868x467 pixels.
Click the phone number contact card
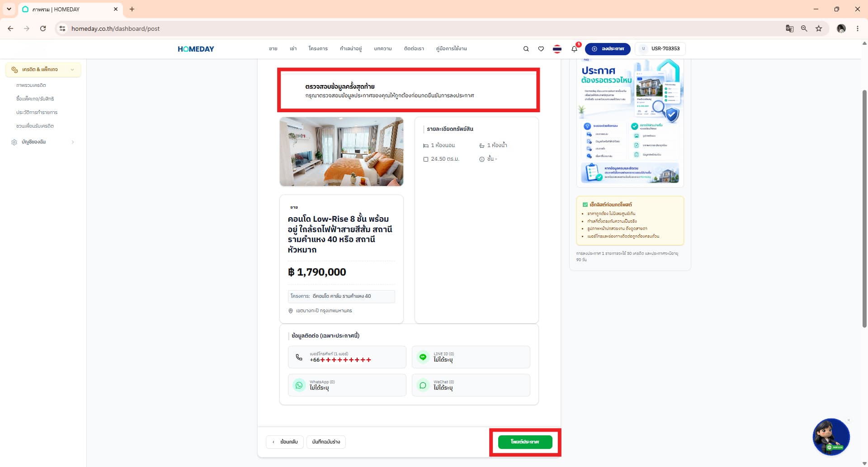[347, 357]
